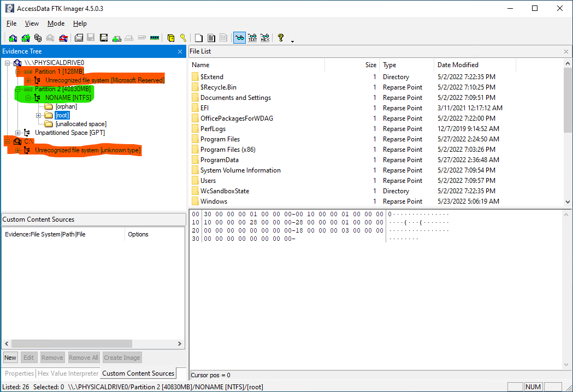Click the Add Evidence Item toolbar icon
Viewport: 573px width, 392px height.
click(x=13, y=38)
